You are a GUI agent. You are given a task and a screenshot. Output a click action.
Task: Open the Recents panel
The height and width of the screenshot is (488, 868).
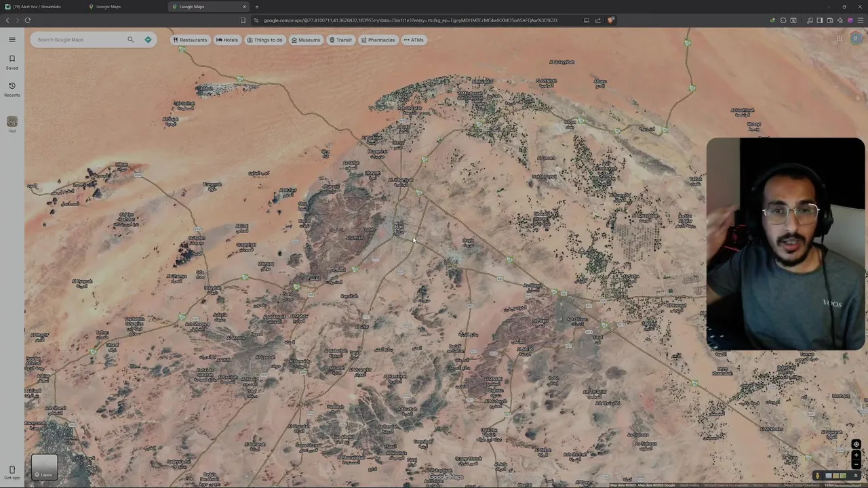[x=12, y=89]
